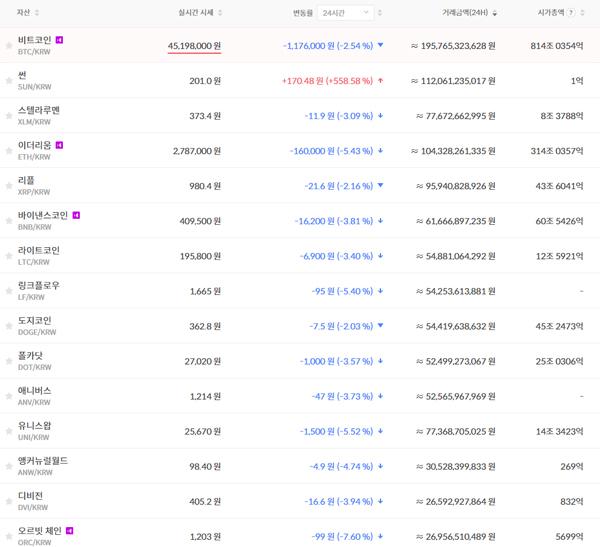Click purple badge icon next to 비트코인
This screenshot has width=600, height=547.
59,40
